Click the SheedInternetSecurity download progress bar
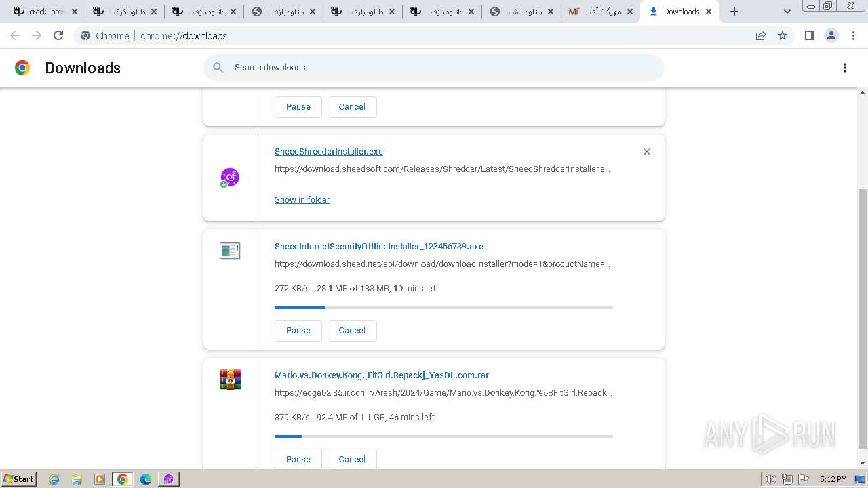 click(x=443, y=308)
